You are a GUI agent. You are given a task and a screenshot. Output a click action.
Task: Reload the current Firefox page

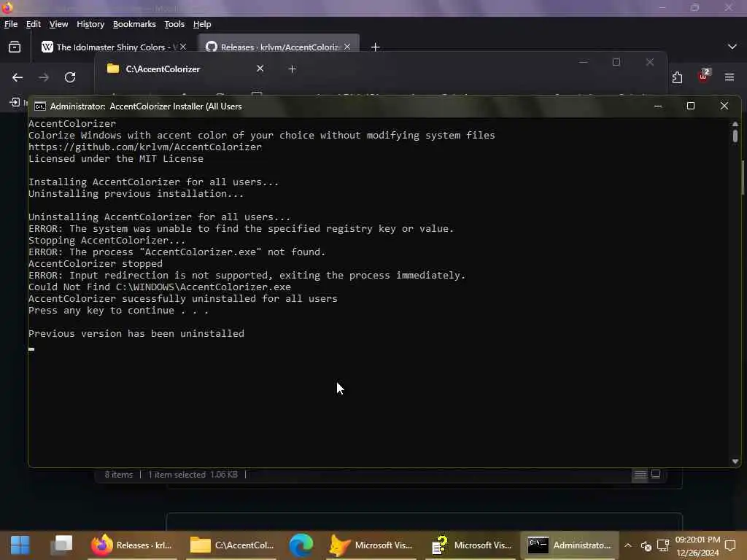(x=70, y=77)
